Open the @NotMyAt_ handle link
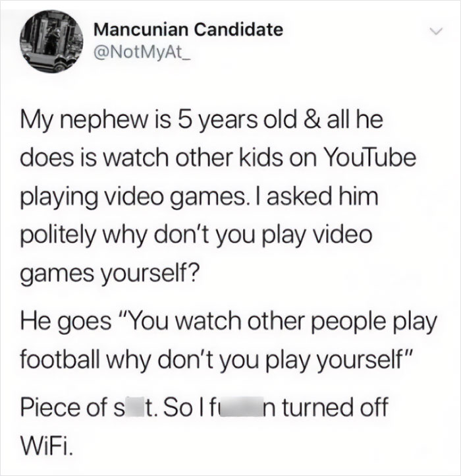The width and height of the screenshot is (461, 476). click(x=142, y=54)
